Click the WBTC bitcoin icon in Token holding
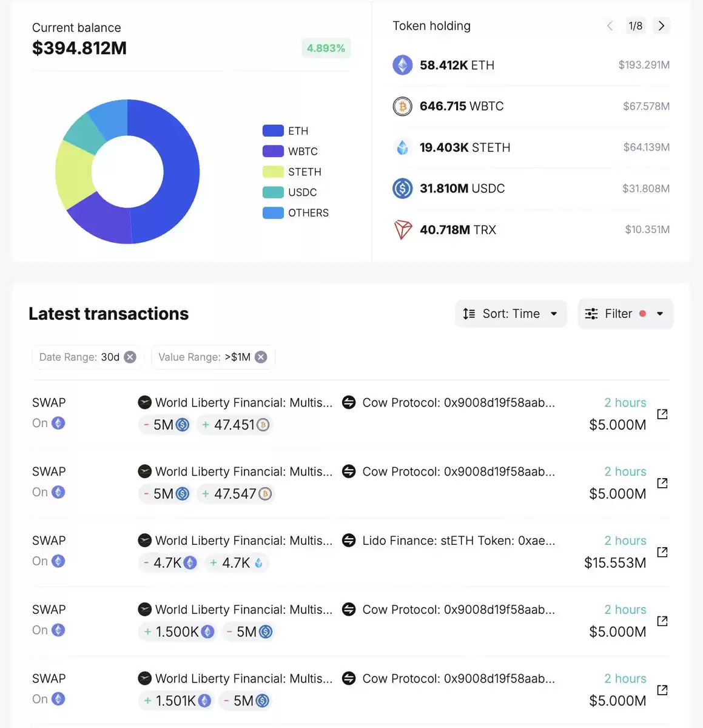 tap(402, 106)
